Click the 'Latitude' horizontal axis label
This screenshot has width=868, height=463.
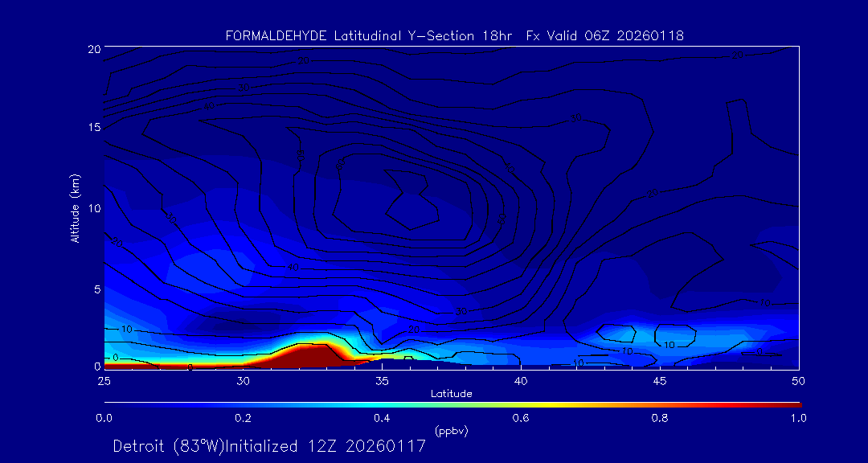(x=452, y=394)
